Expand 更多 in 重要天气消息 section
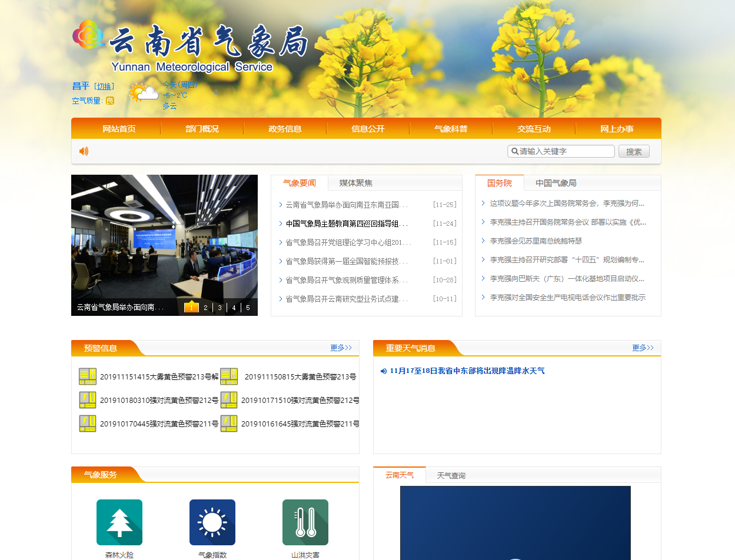This screenshot has width=735, height=560. 643,348
